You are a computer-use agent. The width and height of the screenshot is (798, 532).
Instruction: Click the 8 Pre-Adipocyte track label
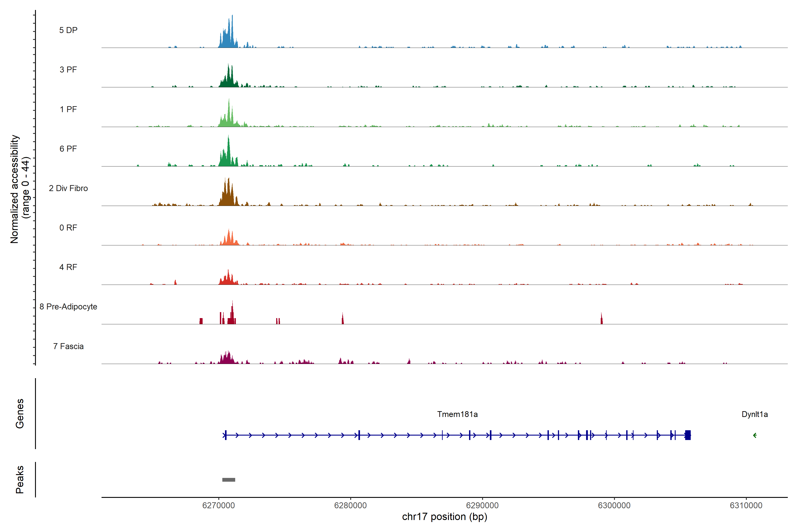click(68, 307)
